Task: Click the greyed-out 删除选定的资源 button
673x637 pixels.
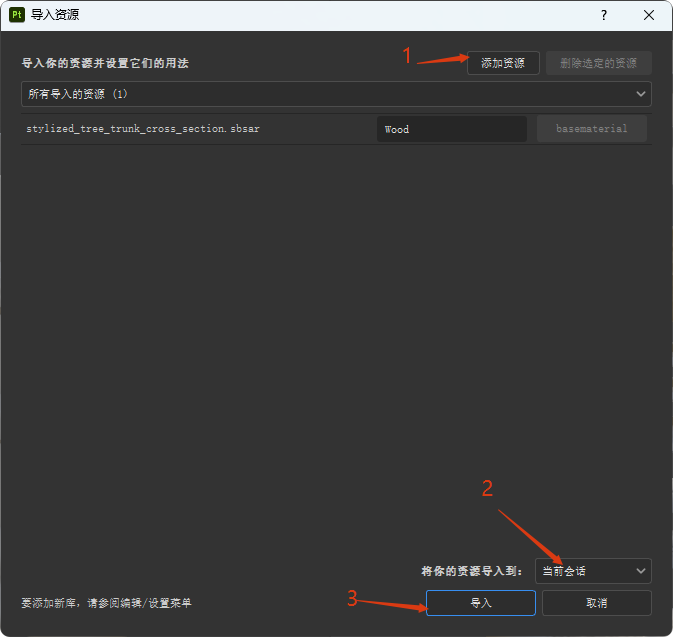Action: 599,63
